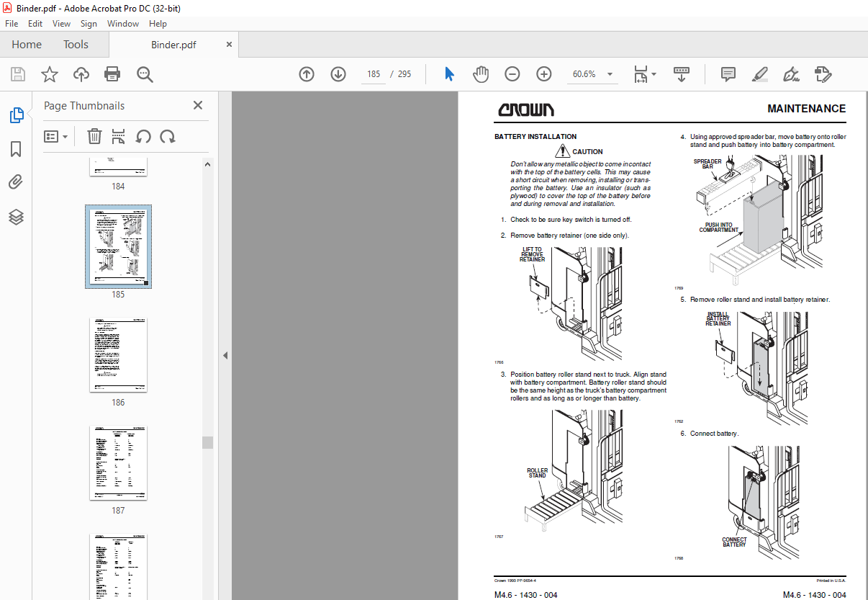Viewport: 868px width, 600px height.
Task: Activate the Hand pan tool
Action: [481, 74]
